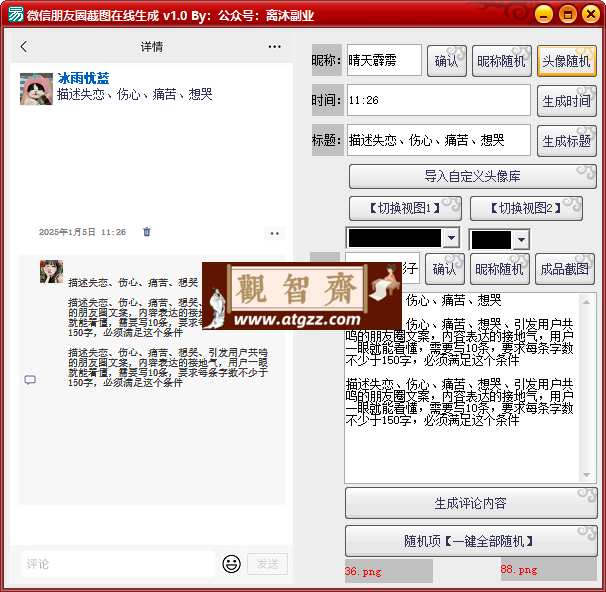Click the nickname link 冰雨忧蓝

coord(83,78)
